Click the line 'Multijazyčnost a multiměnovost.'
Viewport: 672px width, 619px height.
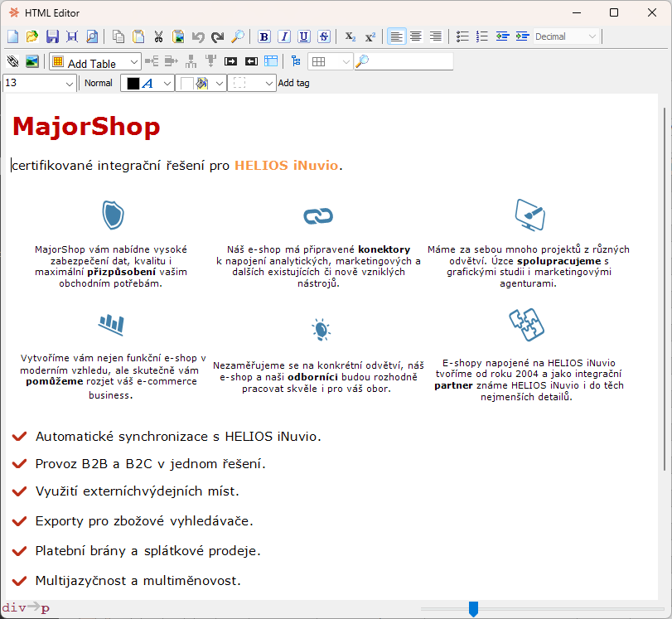click(138, 581)
